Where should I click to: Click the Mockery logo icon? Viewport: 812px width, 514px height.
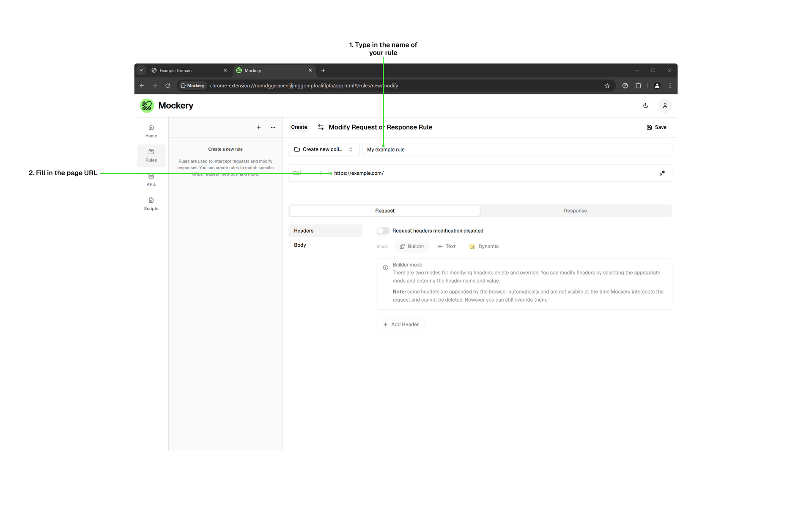tap(147, 105)
